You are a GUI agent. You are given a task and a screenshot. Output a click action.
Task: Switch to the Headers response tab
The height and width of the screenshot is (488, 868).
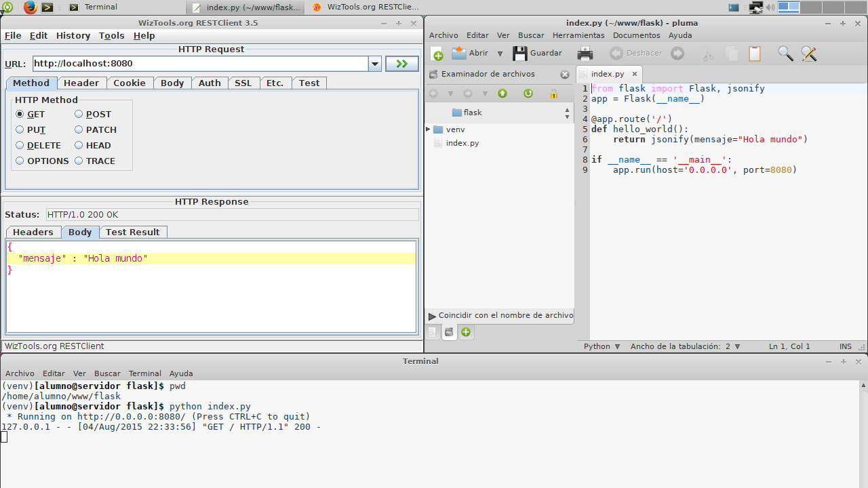(33, 232)
